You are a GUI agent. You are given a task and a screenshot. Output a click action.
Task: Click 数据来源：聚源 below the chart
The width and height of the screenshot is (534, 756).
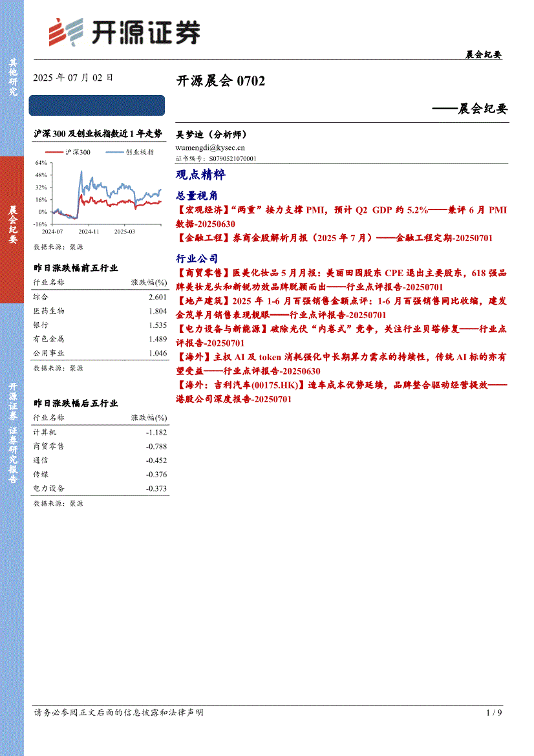click(x=58, y=247)
